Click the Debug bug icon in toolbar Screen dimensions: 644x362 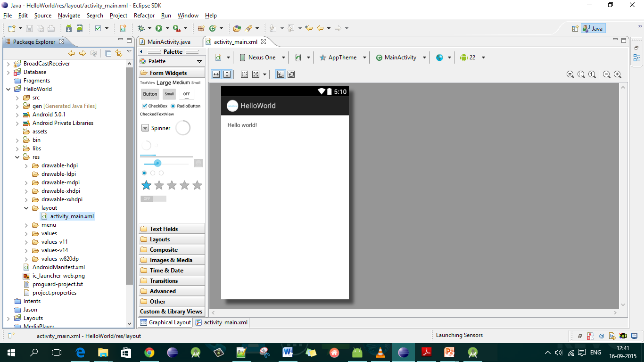click(x=140, y=28)
